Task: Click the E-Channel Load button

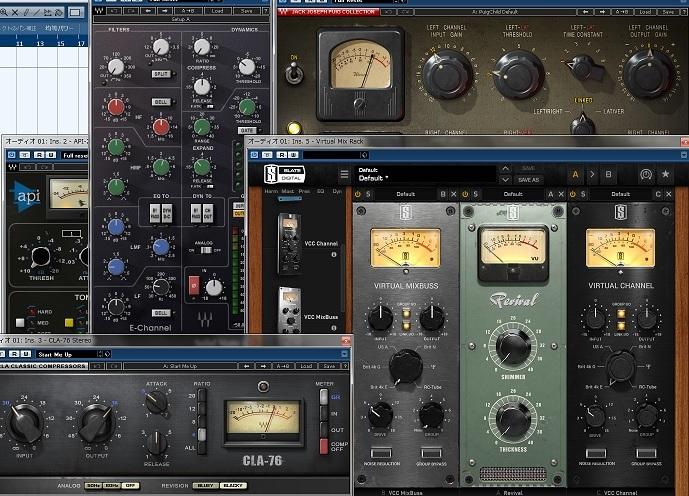Action: 217,11
